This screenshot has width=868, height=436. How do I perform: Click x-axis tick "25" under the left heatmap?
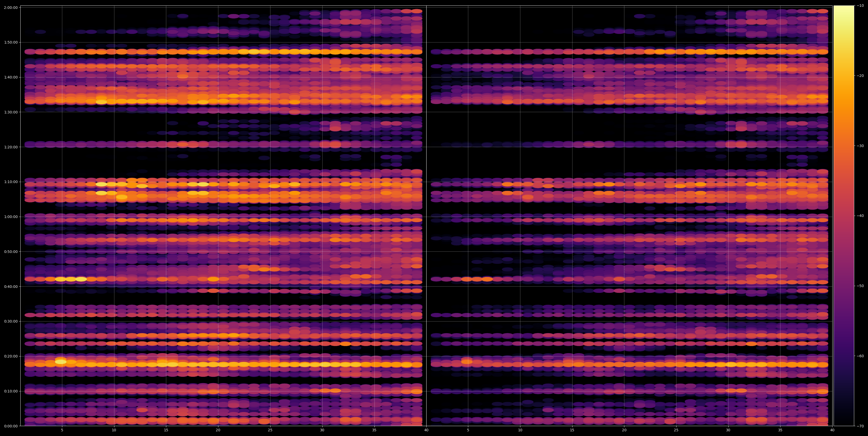pyautogui.click(x=270, y=430)
